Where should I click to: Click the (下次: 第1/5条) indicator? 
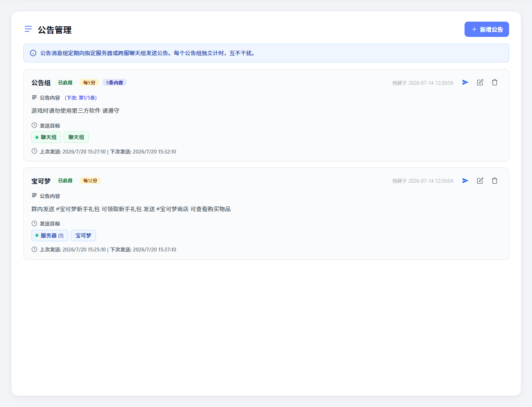coord(81,98)
